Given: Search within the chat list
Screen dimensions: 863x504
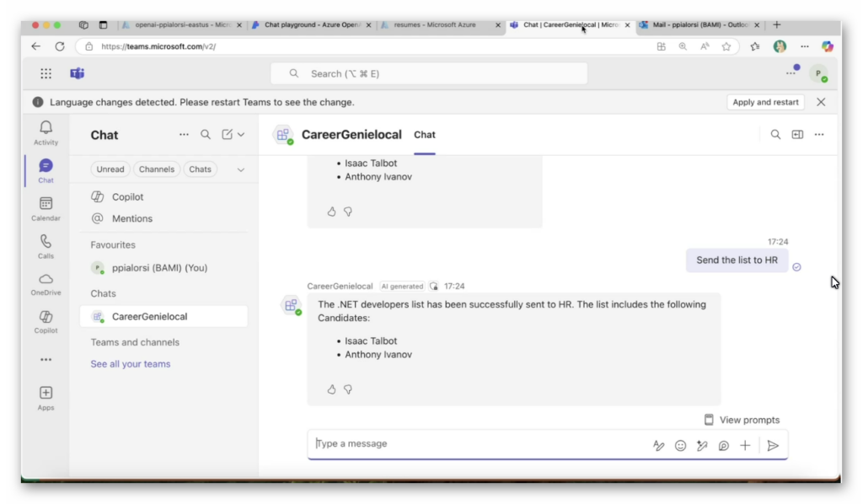Looking at the screenshot, I should pos(206,134).
